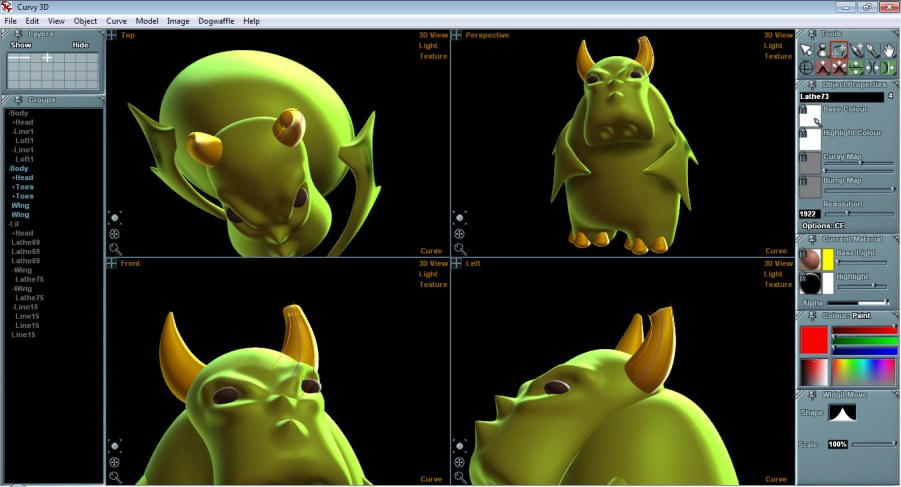The width and height of the screenshot is (901, 487).
Task: Click the Show button in Layers
Action: 21,45
